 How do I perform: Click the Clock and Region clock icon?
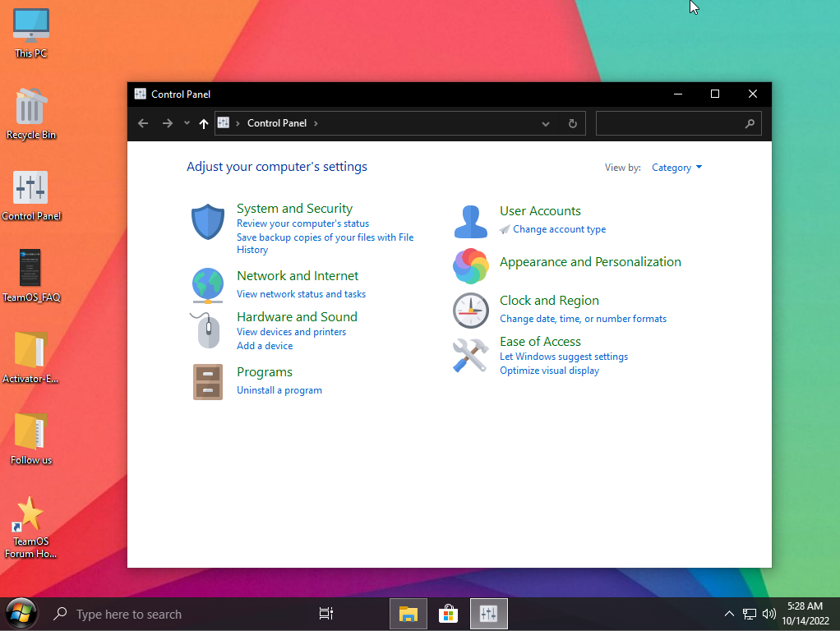click(470, 310)
